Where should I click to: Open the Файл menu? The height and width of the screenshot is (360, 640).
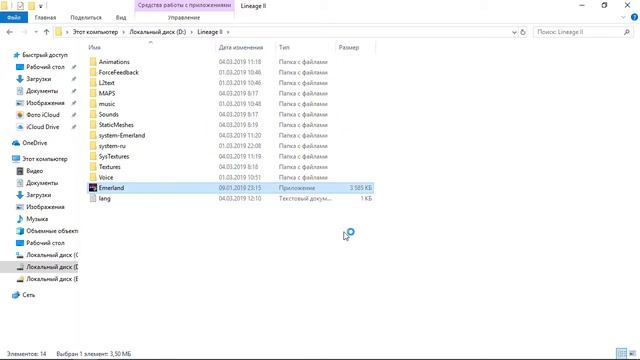(x=14, y=18)
